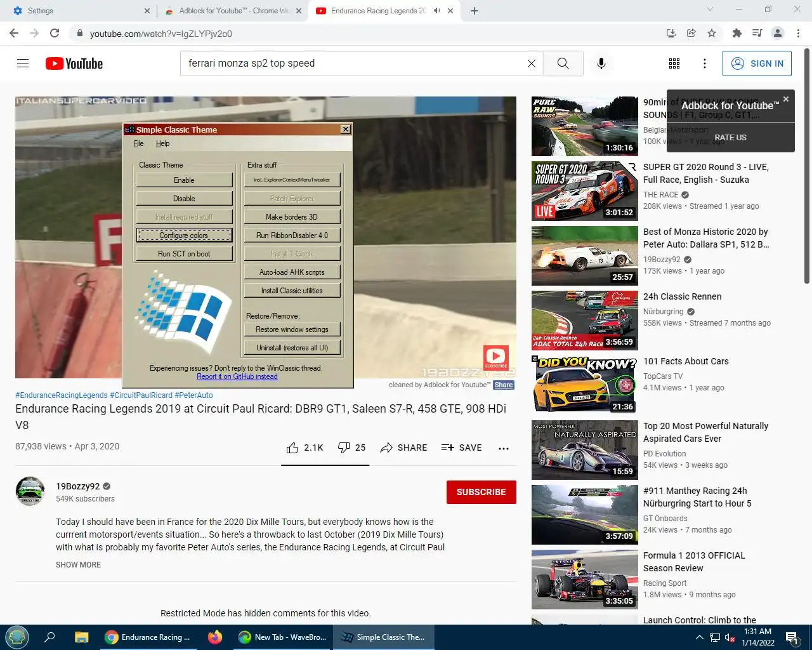Click SIGN IN button
The image size is (812, 650).
757,63
